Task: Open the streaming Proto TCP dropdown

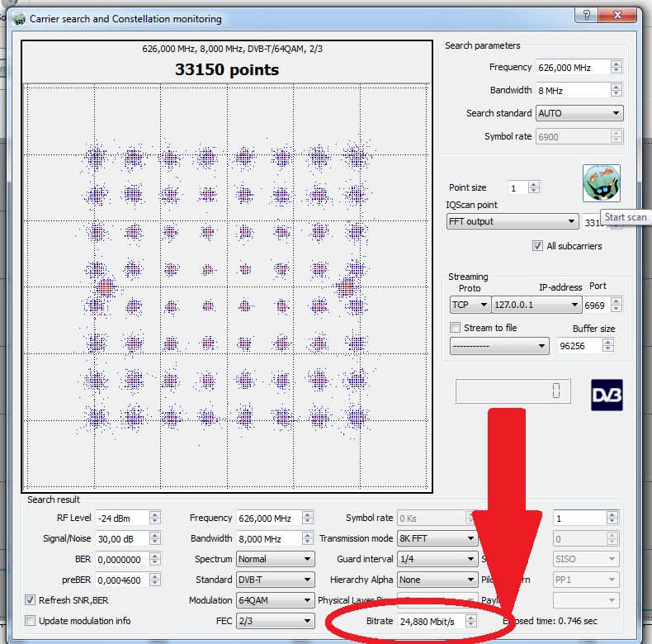Action: [470, 305]
